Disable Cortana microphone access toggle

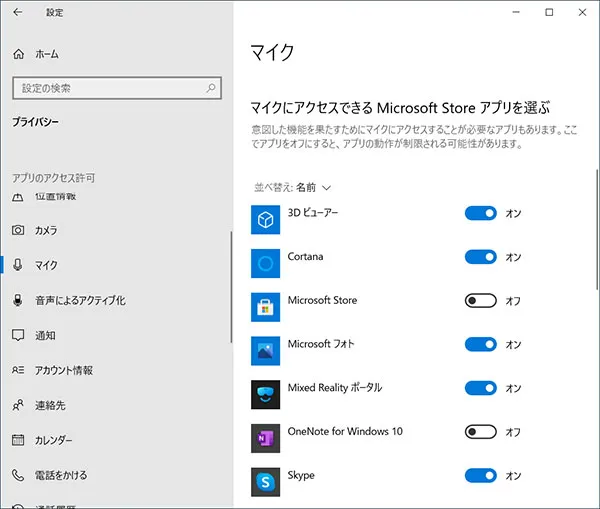[x=481, y=257]
